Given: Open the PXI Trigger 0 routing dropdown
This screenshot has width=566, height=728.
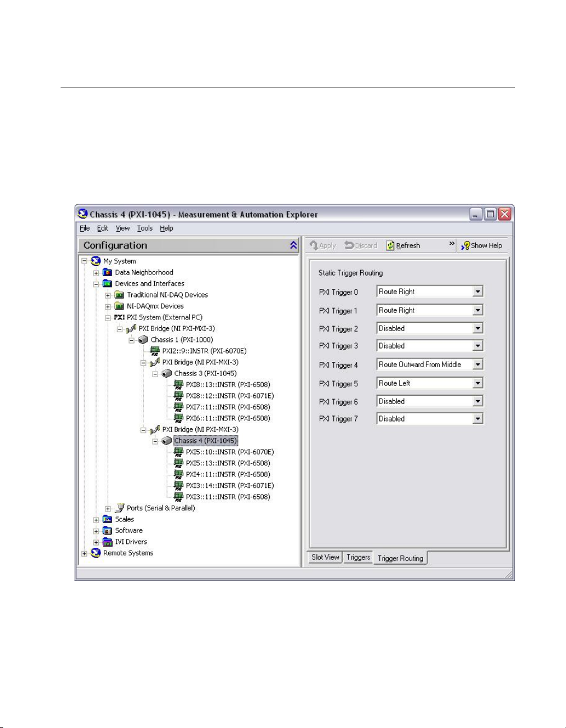Looking at the screenshot, I should [x=477, y=292].
